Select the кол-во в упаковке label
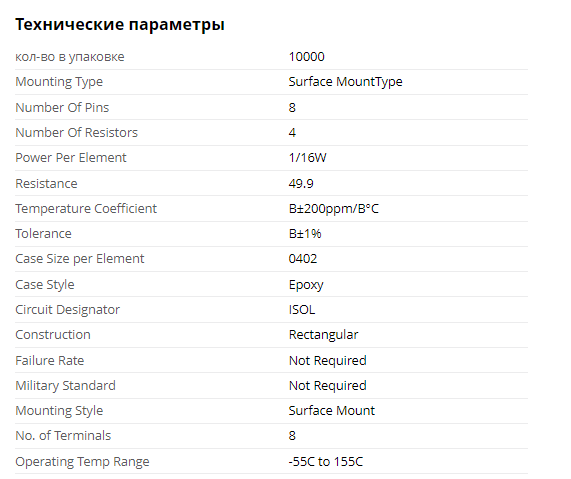The image size is (571, 479). [70, 57]
